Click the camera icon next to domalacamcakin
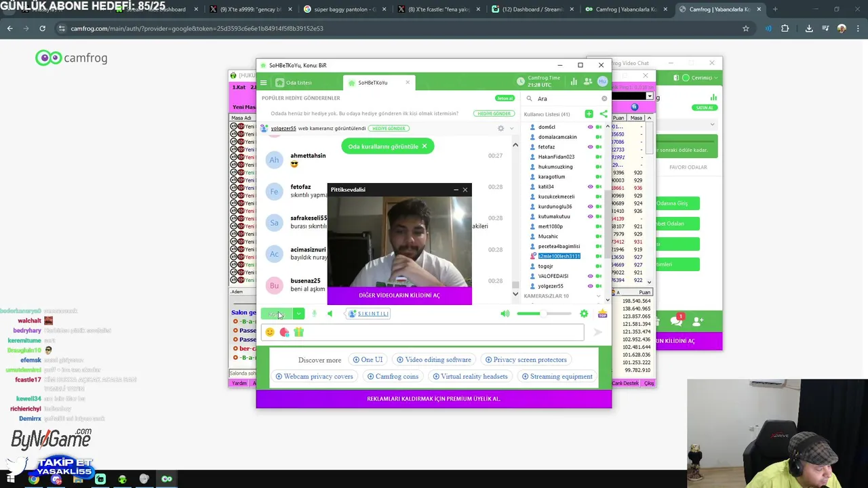 pyautogui.click(x=599, y=137)
